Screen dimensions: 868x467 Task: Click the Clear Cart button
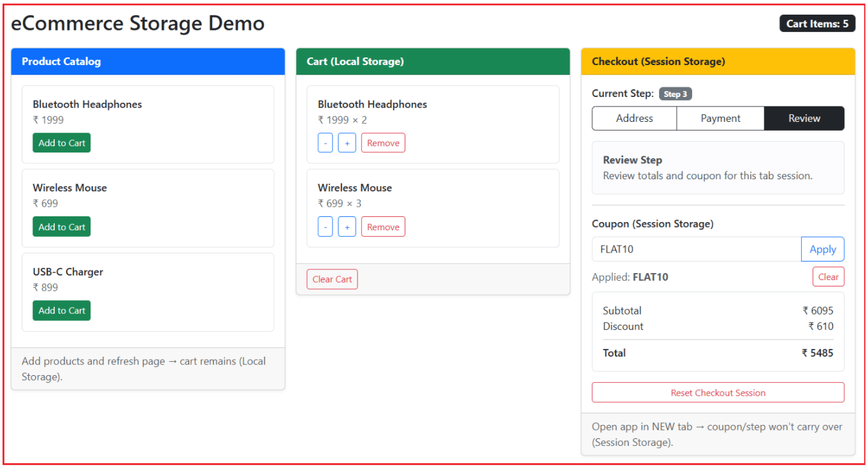pos(332,279)
